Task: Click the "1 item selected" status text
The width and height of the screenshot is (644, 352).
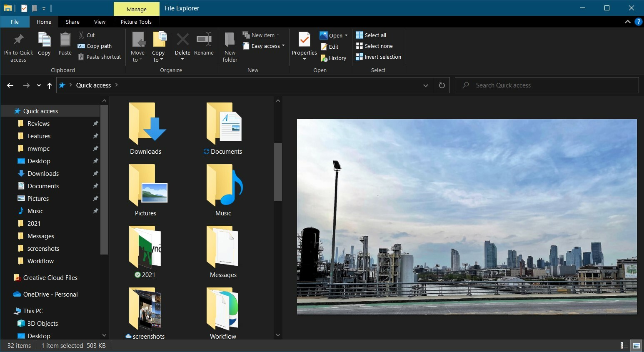Action: [x=62, y=346]
